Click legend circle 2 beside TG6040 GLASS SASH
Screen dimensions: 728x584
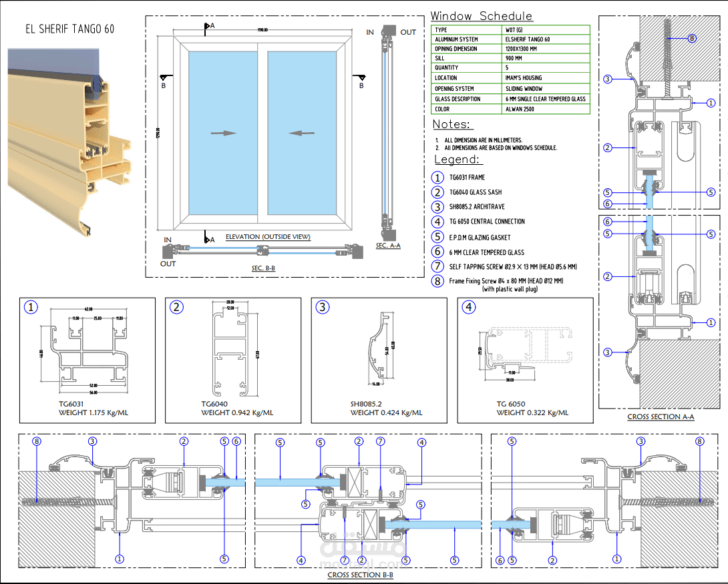437,192
